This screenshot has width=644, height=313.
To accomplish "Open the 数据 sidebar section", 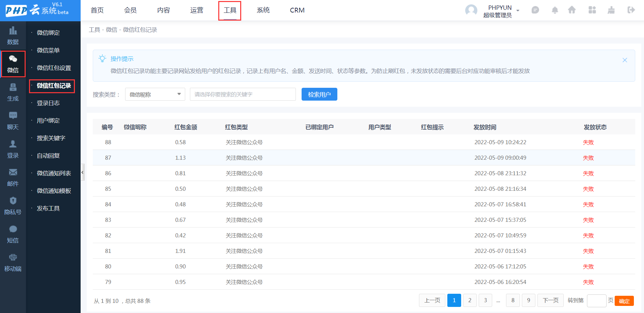I will (x=13, y=36).
